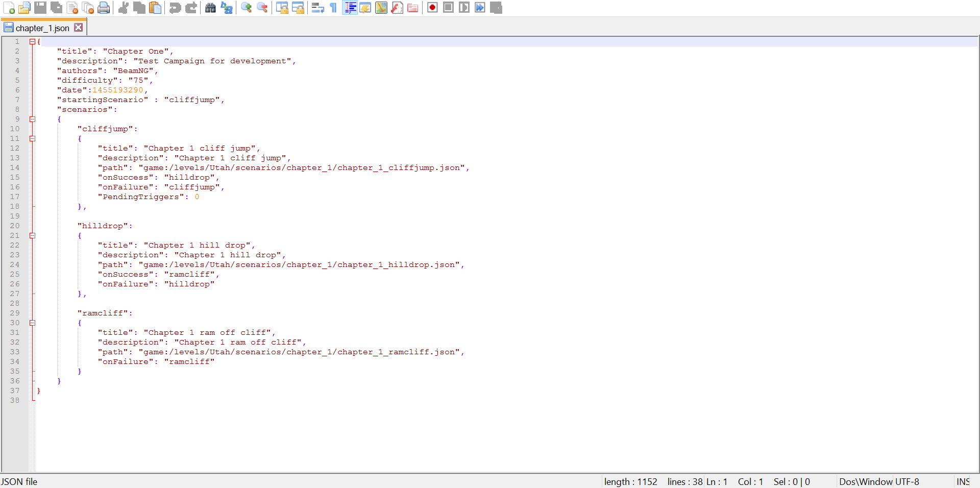Collapse the scenarios fold on line 9
980x488 pixels.
coord(32,119)
